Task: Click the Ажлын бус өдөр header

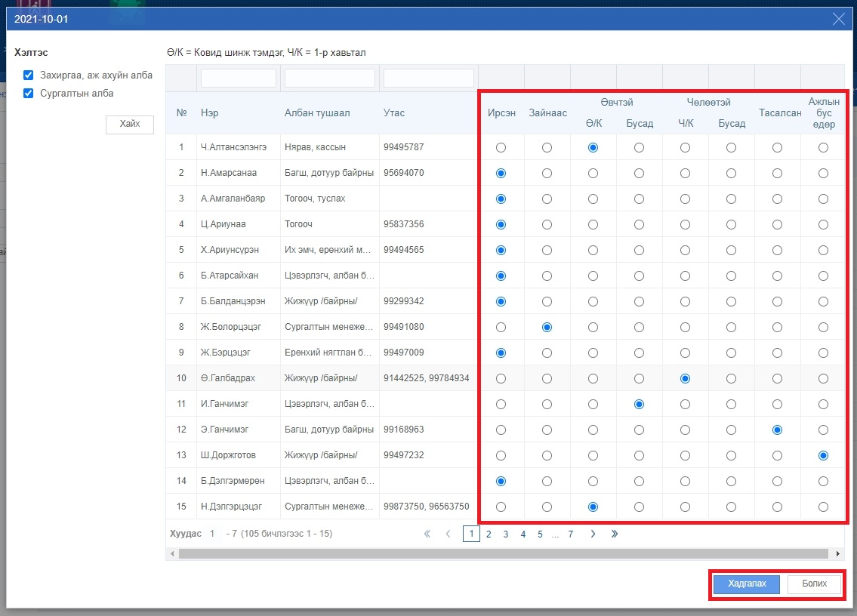Action: click(x=824, y=113)
